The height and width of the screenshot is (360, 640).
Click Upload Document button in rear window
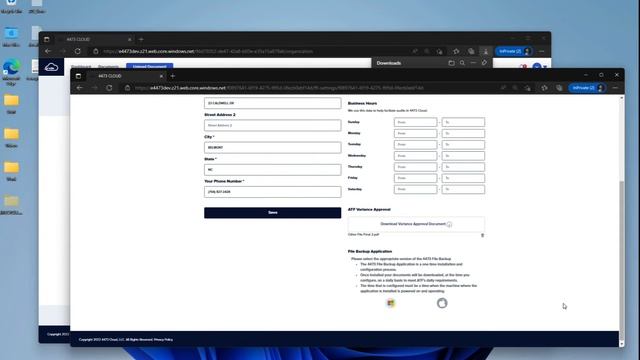click(x=149, y=66)
